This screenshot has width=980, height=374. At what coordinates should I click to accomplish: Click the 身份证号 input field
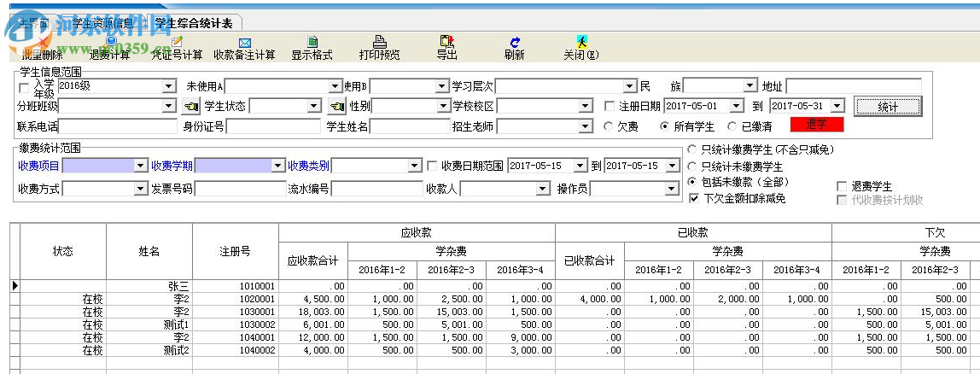point(273,127)
